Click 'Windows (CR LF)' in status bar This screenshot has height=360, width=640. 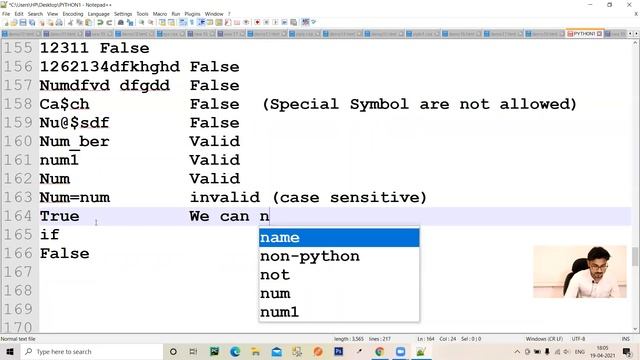tap(544, 339)
